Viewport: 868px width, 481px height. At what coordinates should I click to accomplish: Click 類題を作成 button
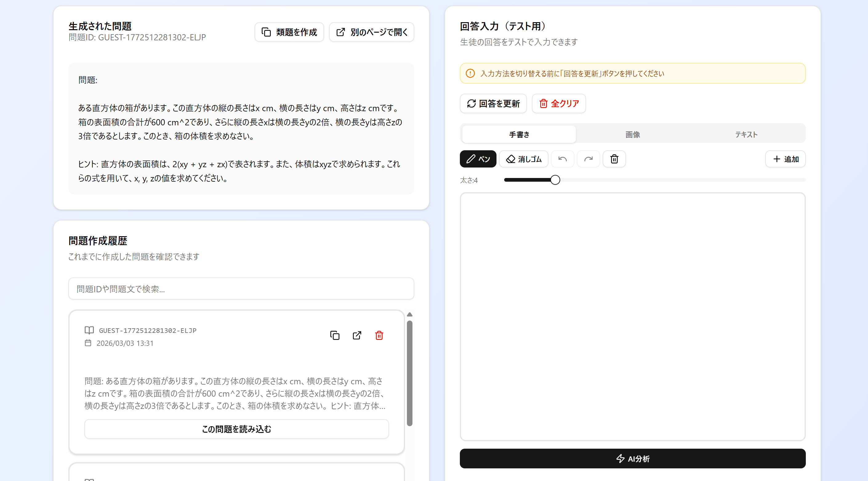point(289,32)
